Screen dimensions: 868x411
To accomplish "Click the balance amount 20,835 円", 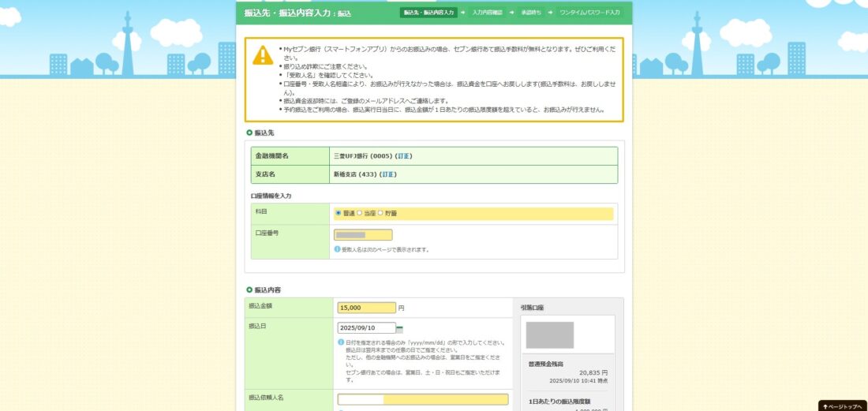I will pos(593,373).
